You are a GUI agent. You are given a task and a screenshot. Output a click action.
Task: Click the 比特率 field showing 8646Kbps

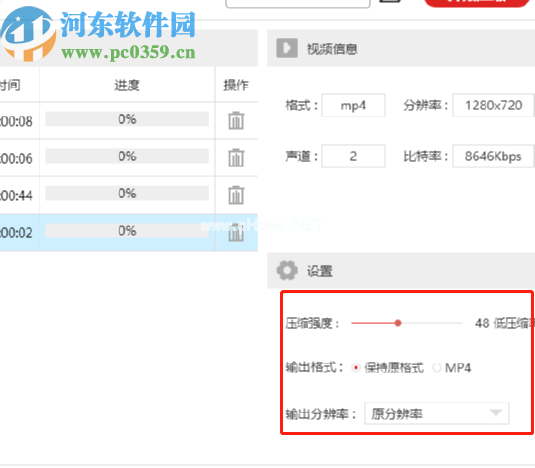[x=493, y=156]
